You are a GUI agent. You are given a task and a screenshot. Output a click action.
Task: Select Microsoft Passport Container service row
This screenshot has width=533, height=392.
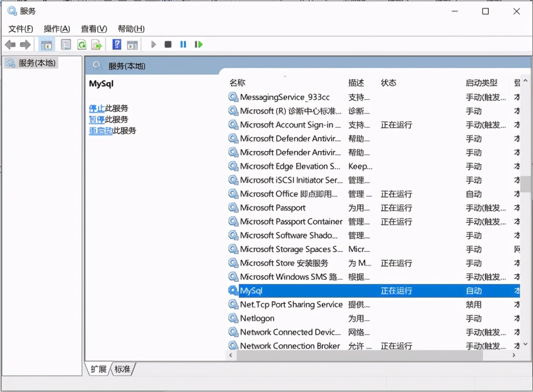(x=374, y=222)
